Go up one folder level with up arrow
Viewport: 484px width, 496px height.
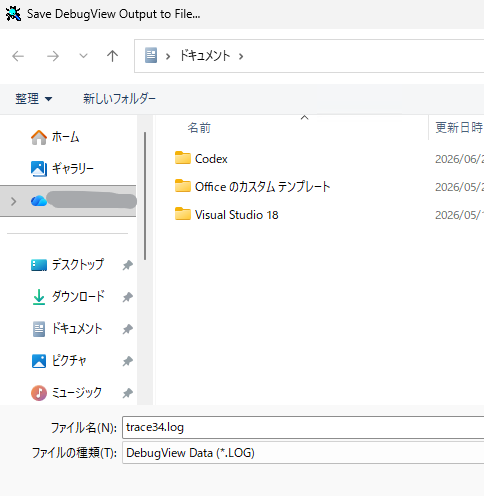pos(112,56)
